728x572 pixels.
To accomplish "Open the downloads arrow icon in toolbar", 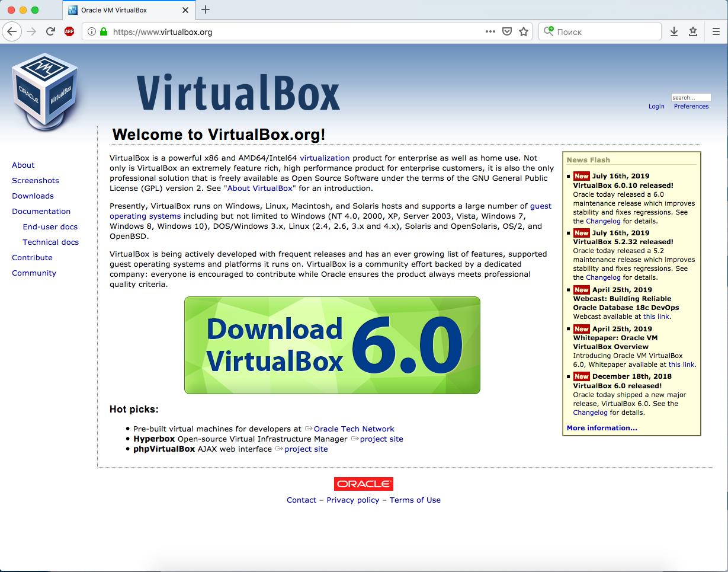I will (674, 31).
